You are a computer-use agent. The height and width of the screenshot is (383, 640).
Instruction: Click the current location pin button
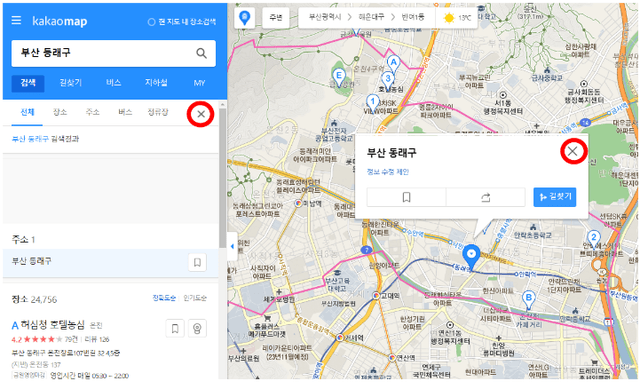tap(244, 18)
